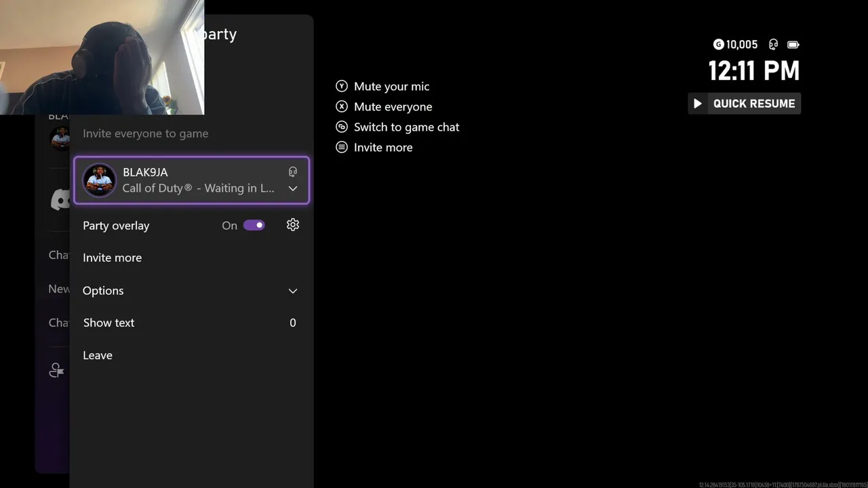
Task: Open party overlay settings gear
Action: tap(293, 225)
